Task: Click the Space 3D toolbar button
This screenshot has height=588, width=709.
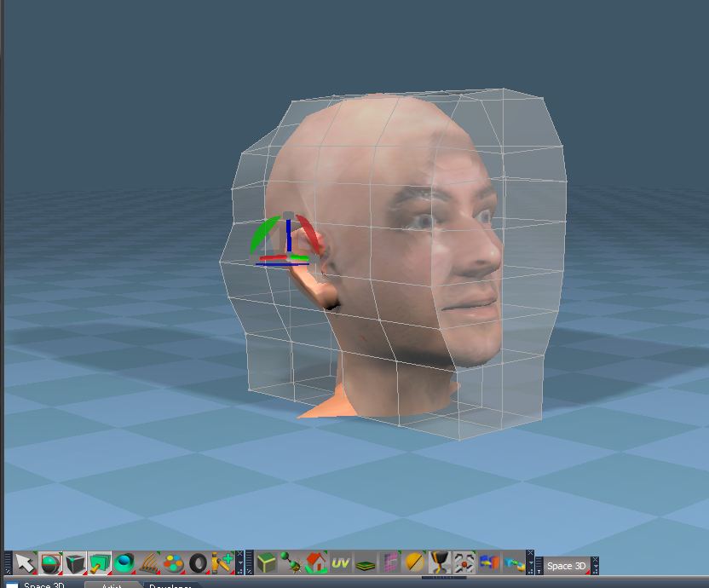Action: pyautogui.click(x=567, y=566)
